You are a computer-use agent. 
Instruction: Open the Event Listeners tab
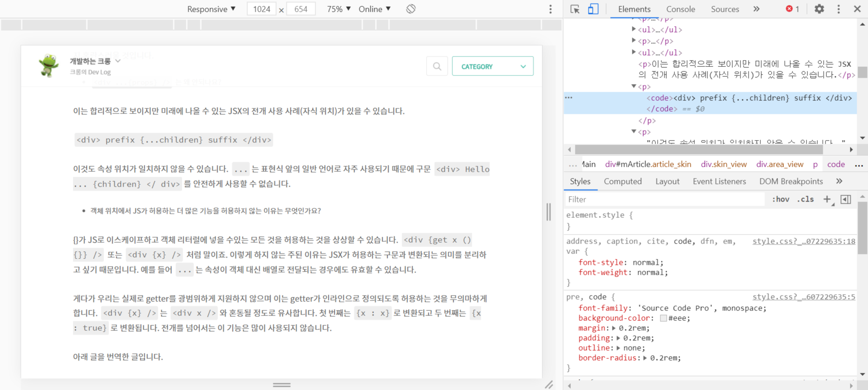pos(719,181)
